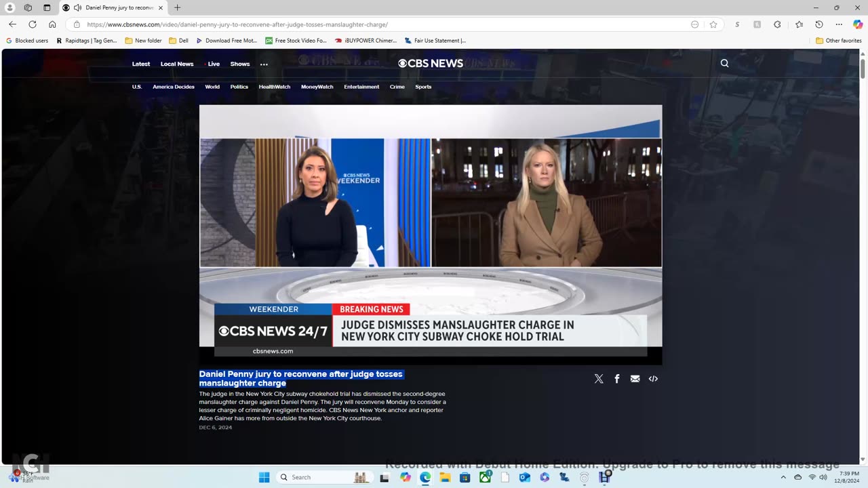This screenshot has width=868, height=488.
Task: Click the highlighted Daniel Penny jury headline
Action: 301,378
